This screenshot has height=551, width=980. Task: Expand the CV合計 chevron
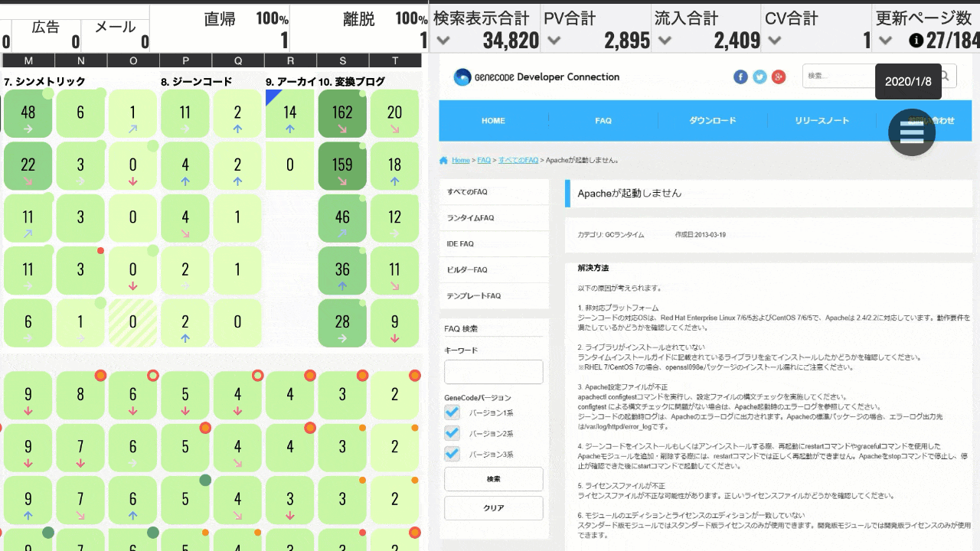pyautogui.click(x=775, y=41)
